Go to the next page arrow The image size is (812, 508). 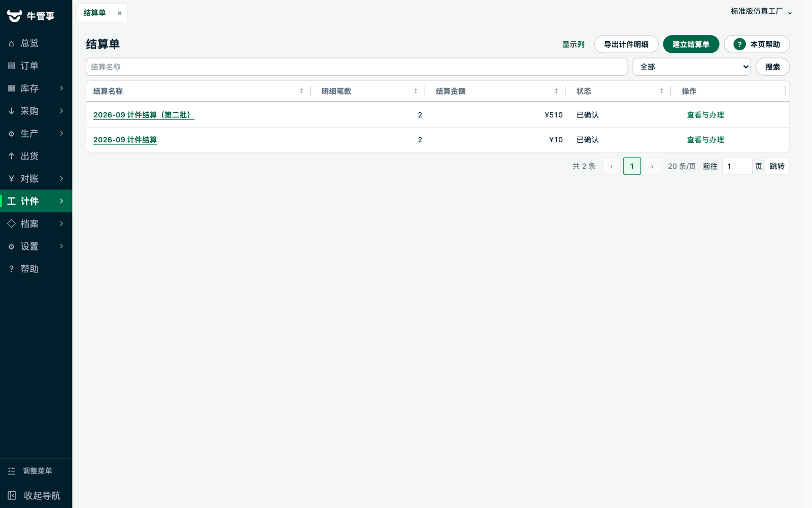[652, 166]
